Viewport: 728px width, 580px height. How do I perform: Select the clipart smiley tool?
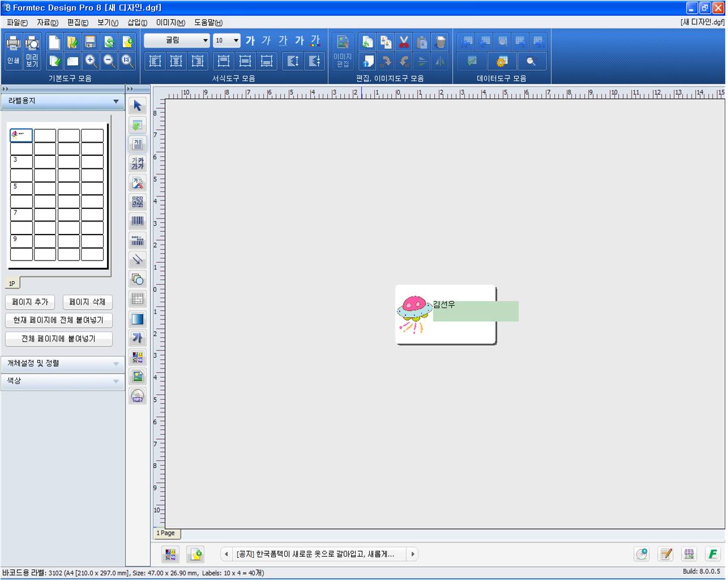click(138, 357)
